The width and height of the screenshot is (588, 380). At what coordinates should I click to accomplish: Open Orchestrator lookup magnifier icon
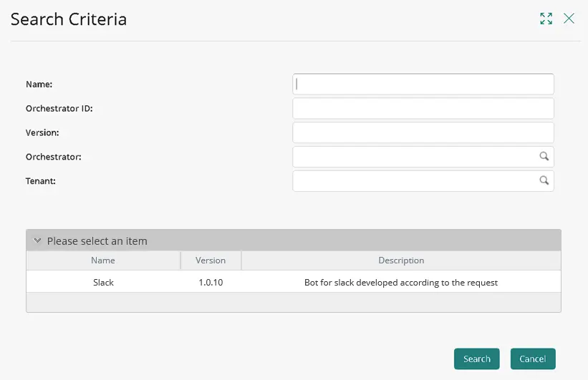pos(544,156)
